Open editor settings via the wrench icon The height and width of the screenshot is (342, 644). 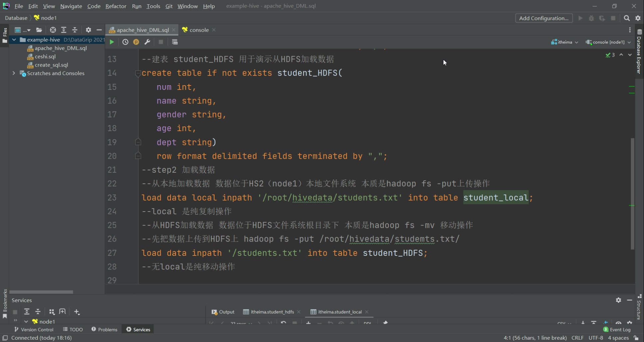[x=147, y=42]
